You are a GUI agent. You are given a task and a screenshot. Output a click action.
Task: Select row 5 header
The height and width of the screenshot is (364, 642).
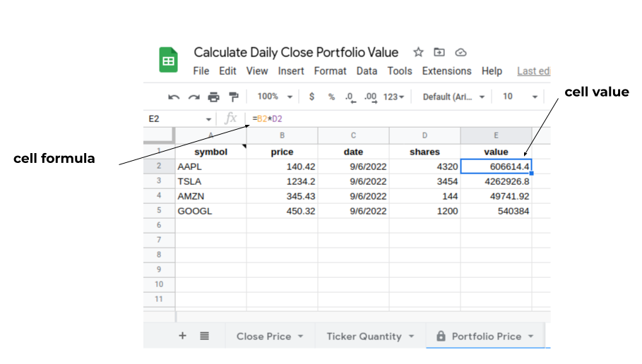[x=160, y=211]
